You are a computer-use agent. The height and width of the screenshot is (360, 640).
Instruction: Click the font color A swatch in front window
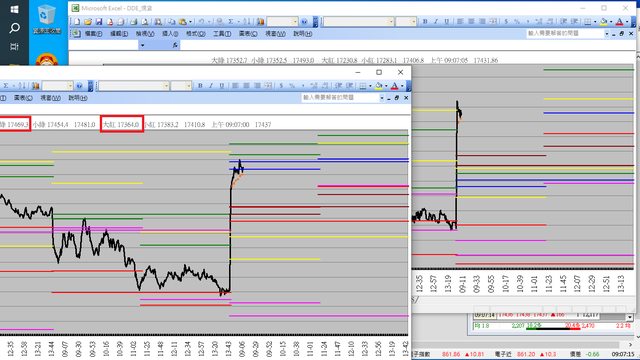tap(394, 86)
